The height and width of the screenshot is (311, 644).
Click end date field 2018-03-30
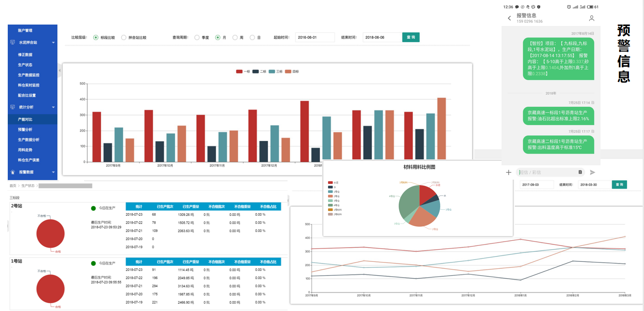coord(595,184)
